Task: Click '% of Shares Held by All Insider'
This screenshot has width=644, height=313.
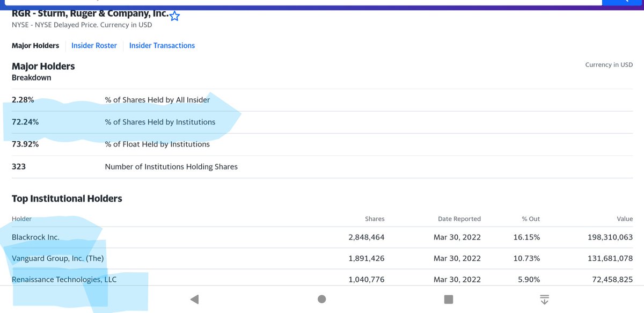Action: 158,100
